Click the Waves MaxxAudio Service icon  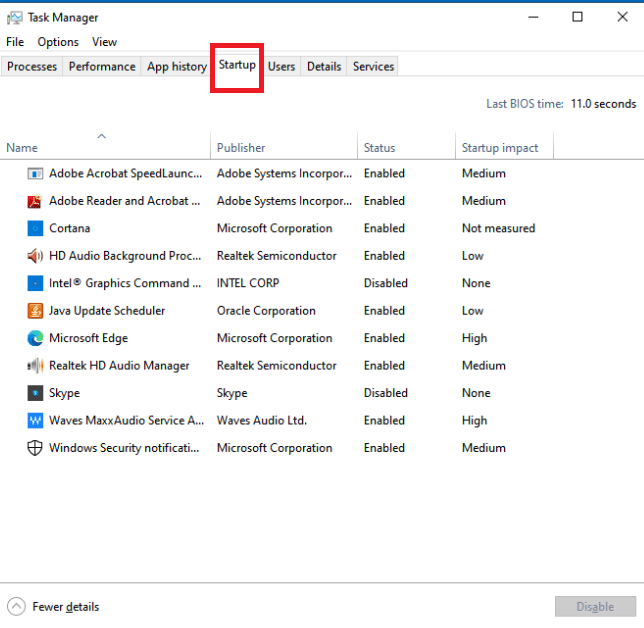tap(35, 421)
